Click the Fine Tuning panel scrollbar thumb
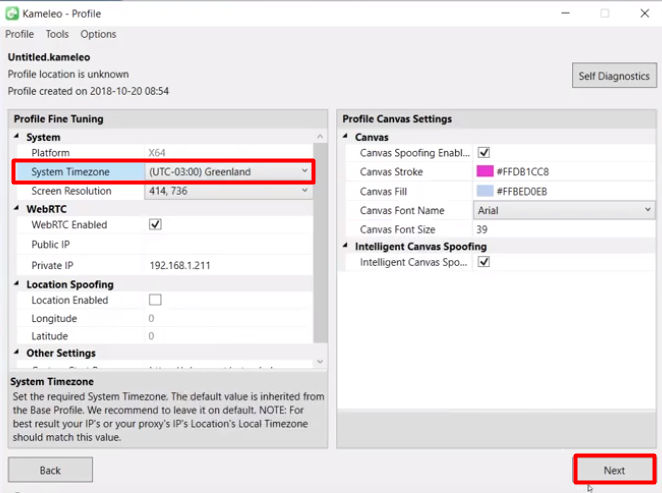The height and width of the screenshot is (493, 662). coord(320,243)
